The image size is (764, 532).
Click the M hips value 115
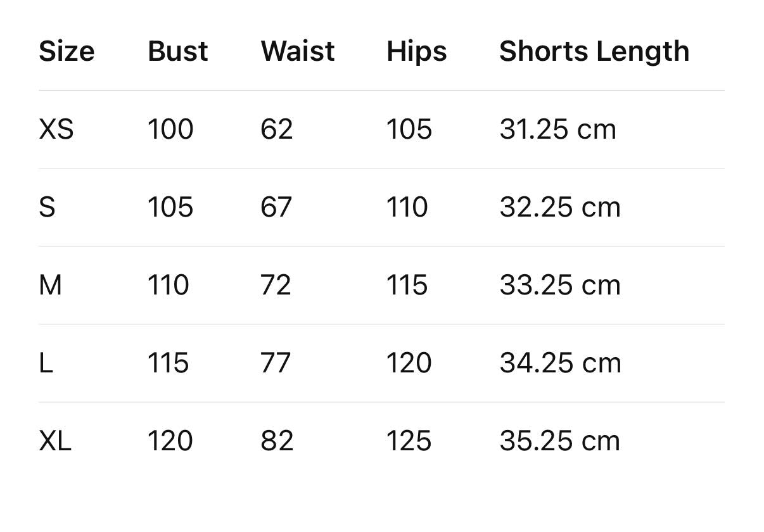pos(407,285)
